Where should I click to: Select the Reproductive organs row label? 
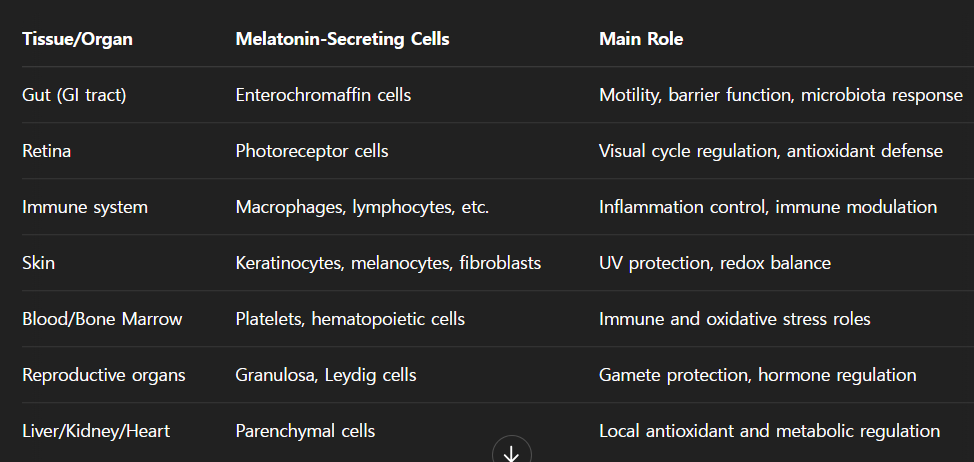click(x=104, y=375)
